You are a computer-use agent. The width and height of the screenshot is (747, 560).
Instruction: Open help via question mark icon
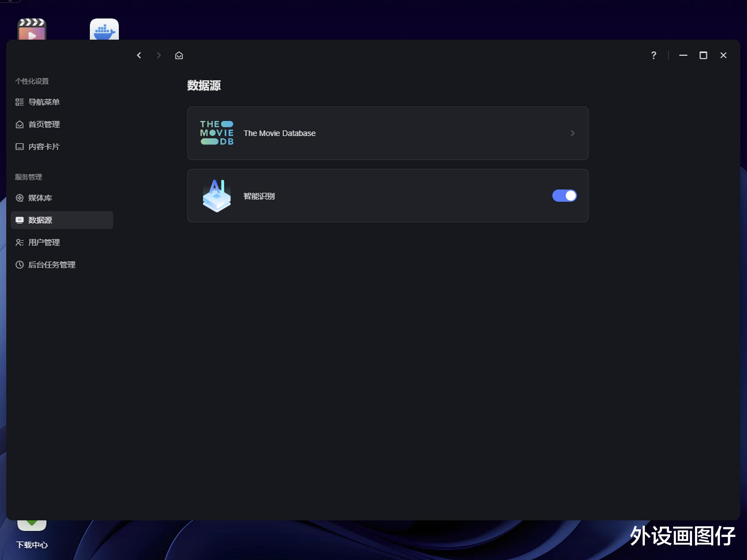tap(654, 55)
